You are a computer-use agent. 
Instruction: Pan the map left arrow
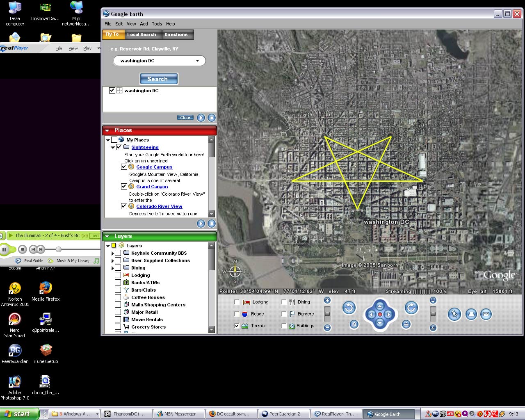[371, 315]
